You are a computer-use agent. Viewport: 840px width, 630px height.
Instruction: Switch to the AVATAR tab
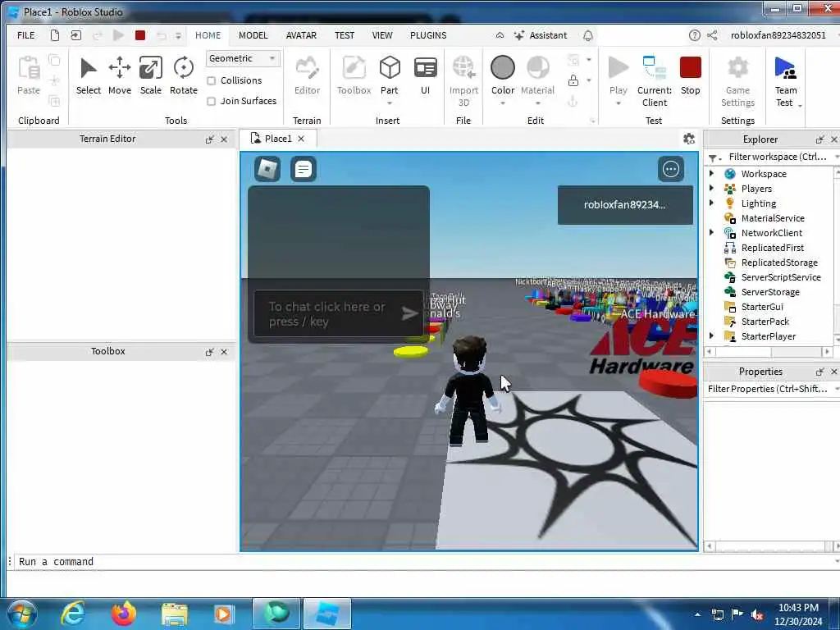click(301, 35)
